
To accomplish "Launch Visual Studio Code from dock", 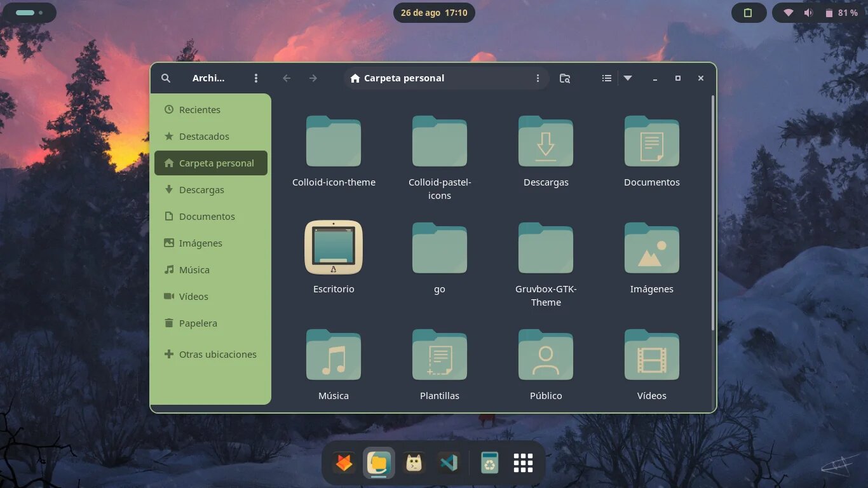I will pos(449,463).
